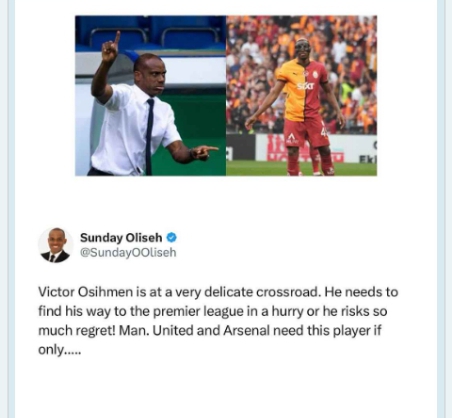Click the coach in white shirt photo
Screen dimensions: 452x418
(150, 96)
